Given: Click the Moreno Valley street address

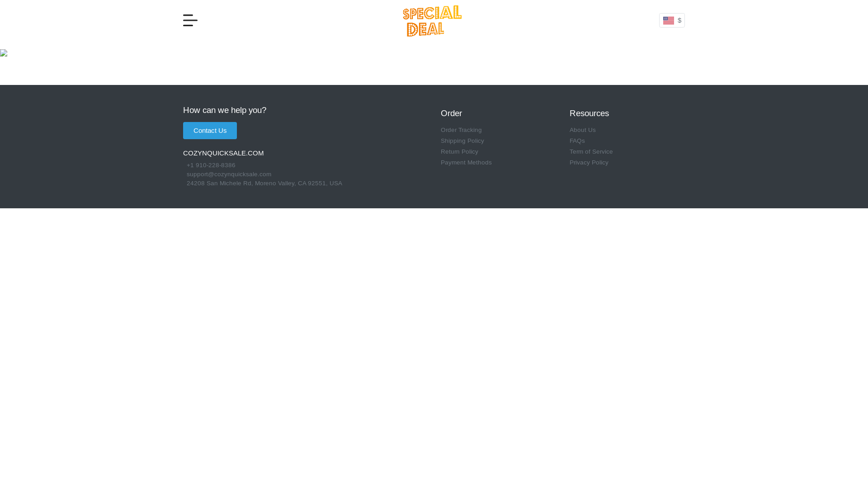Looking at the screenshot, I should pos(264,183).
